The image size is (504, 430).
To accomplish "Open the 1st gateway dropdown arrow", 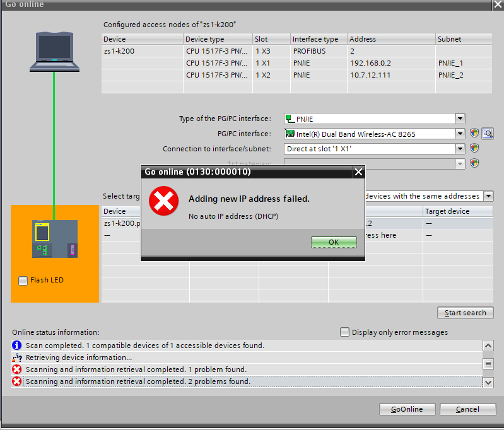I will (460, 163).
